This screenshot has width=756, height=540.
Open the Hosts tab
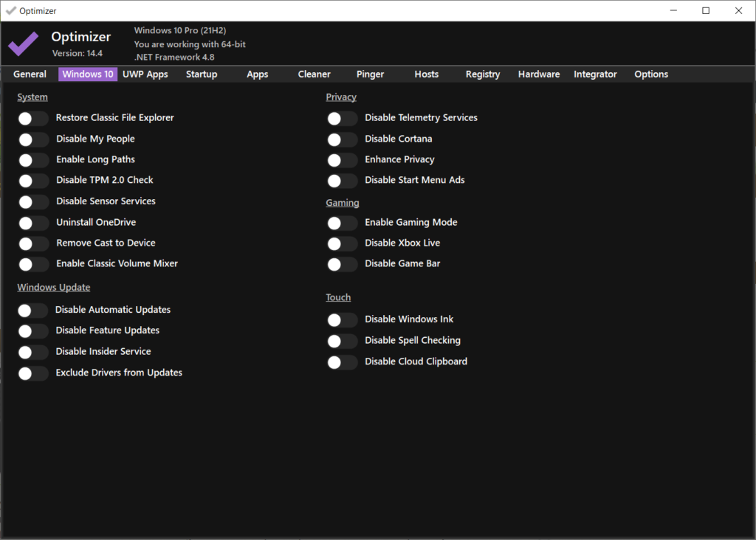tap(426, 75)
